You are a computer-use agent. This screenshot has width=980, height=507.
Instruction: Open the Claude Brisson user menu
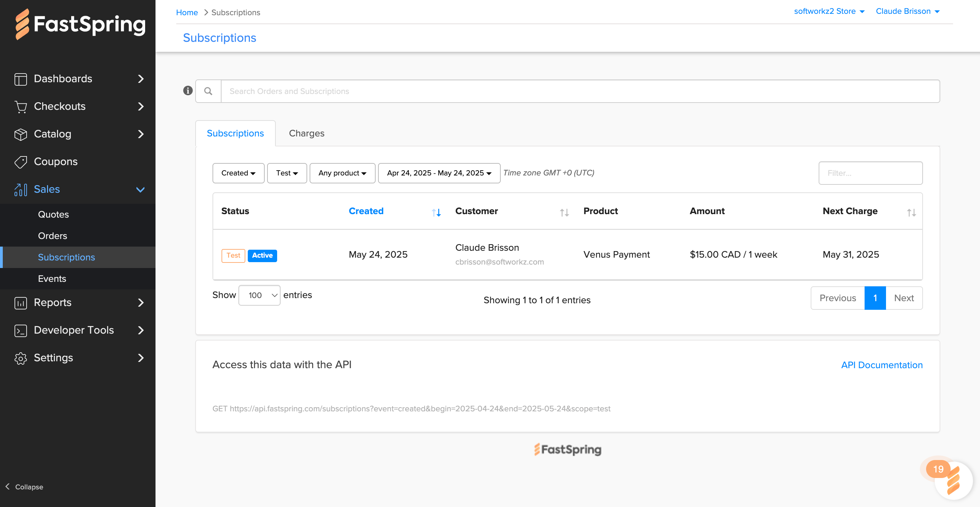point(907,11)
